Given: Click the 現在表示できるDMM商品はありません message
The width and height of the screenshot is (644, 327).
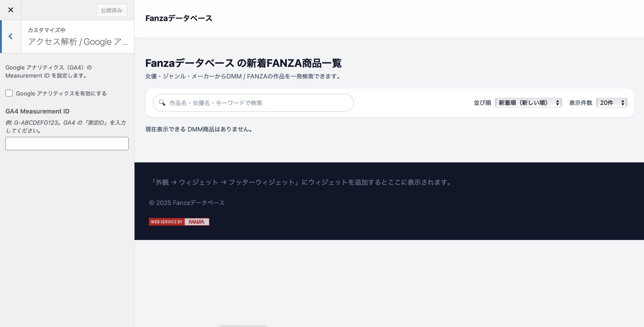Looking at the screenshot, I should click(199, 129).
